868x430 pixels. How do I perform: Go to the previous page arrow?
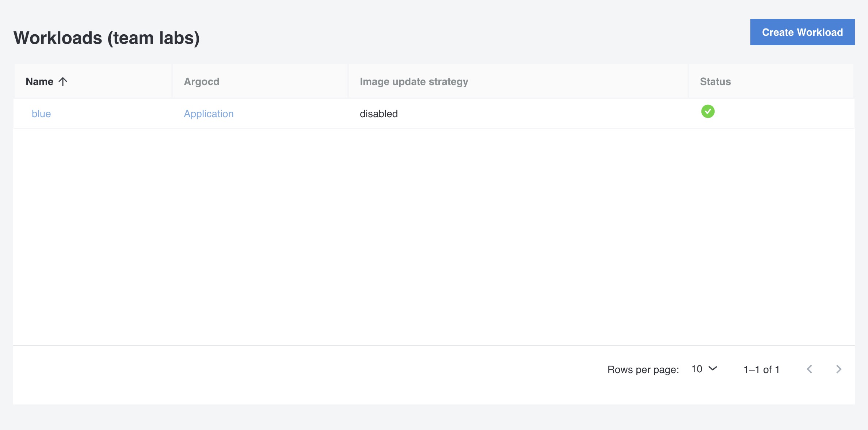[810, 369]
